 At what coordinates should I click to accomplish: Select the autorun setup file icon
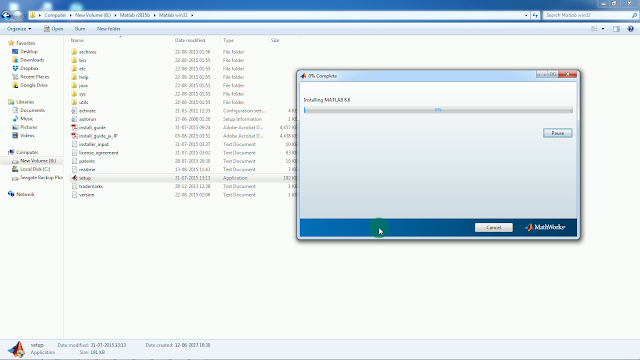pyautogui.click(x=74, y=119)
